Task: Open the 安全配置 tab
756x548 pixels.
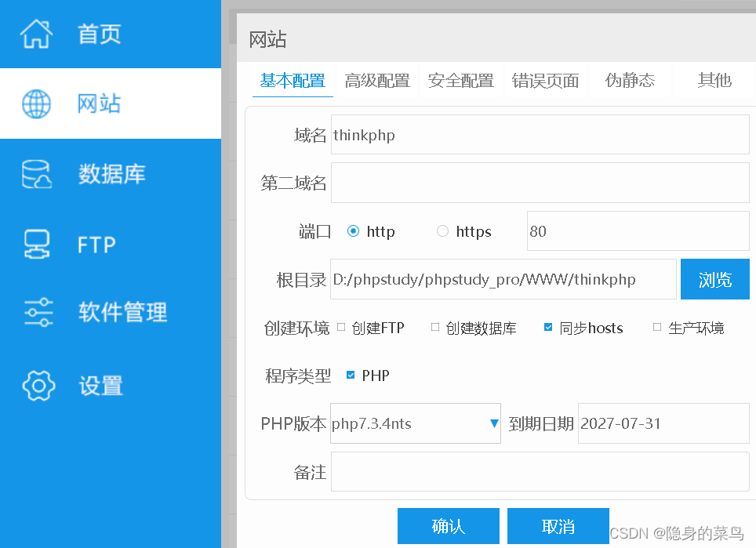Action: [x=461, y=81]
